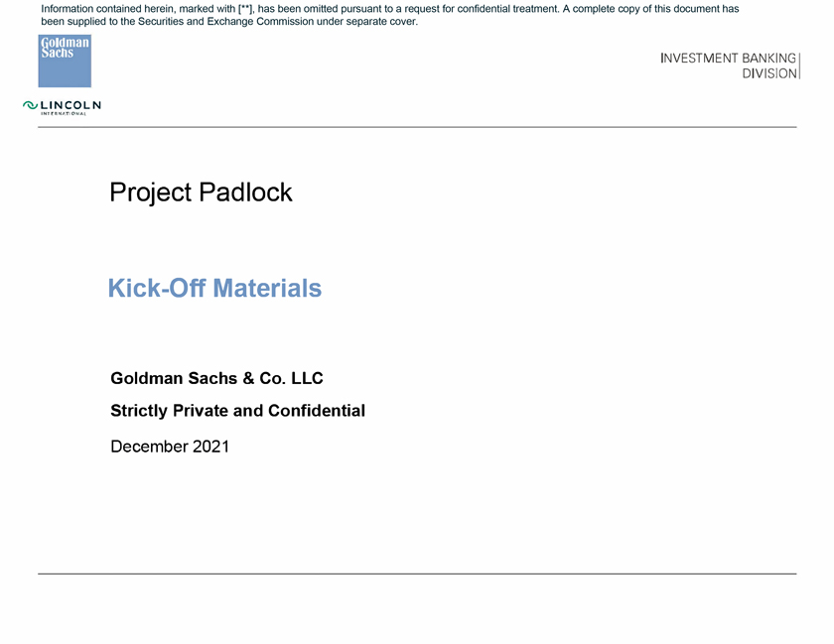This screenshot has width=834, height=644.
Task: Click the green Lincoln wave symbol
Action: click(x=30, y=105)
